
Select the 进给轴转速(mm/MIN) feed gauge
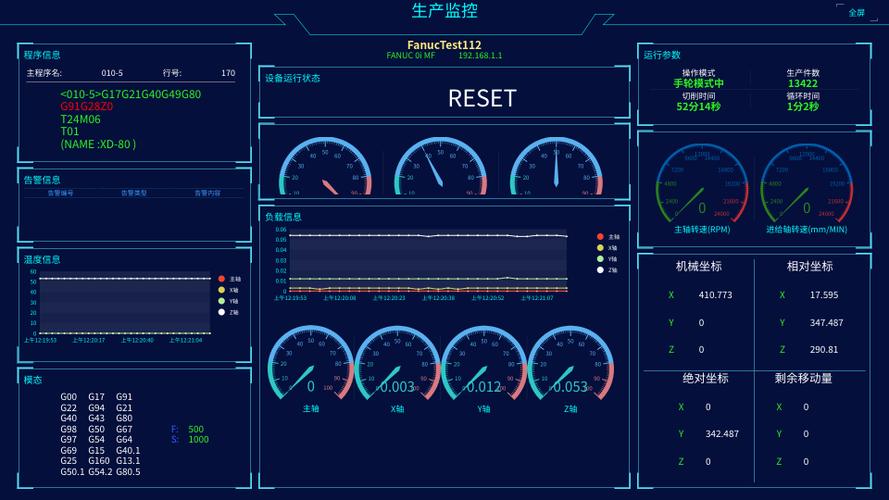806,189
